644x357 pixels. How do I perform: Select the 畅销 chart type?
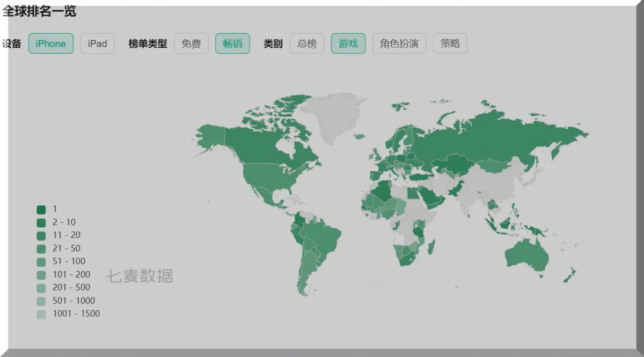[232, 43]
